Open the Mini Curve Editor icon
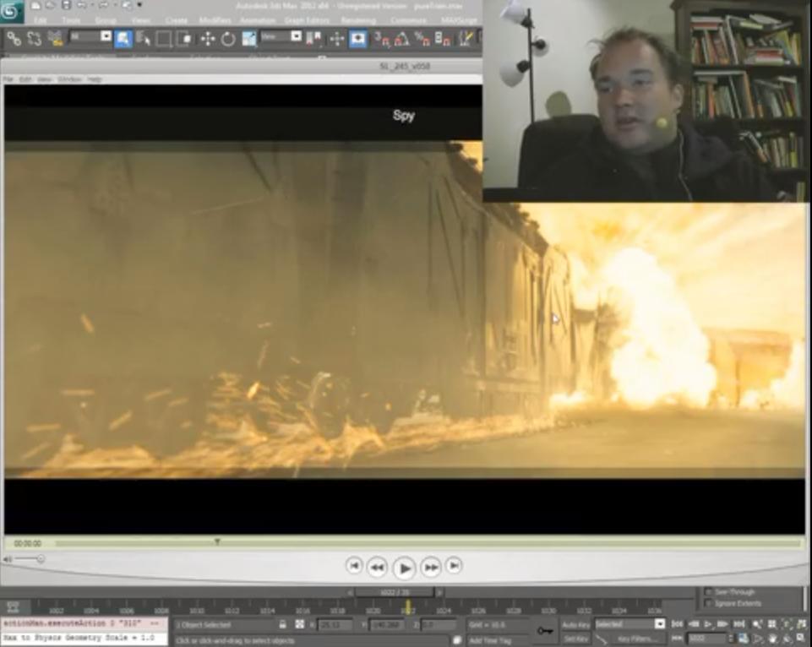 [x=13, y=606]
